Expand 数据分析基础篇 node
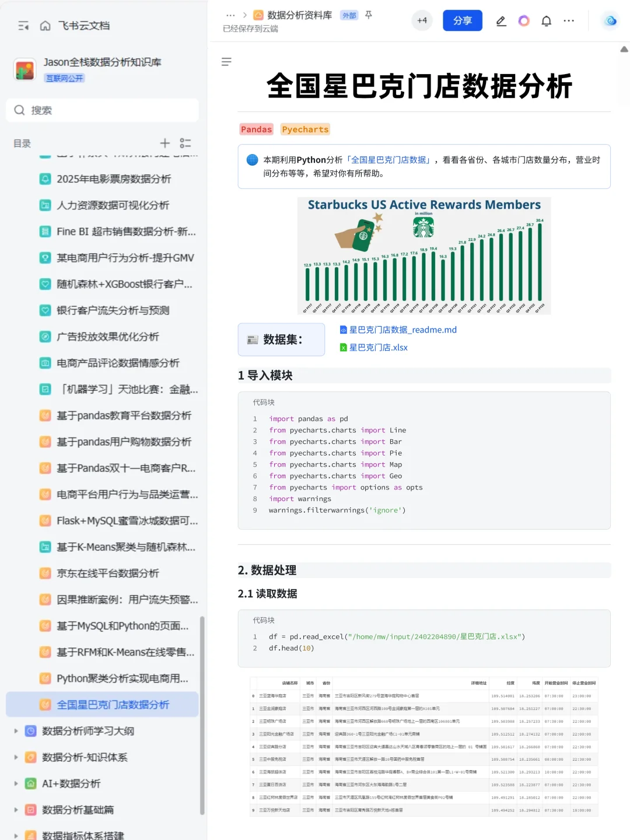This screenshot has height=840, width=630. pyautogui.click(x=16, y=810)
